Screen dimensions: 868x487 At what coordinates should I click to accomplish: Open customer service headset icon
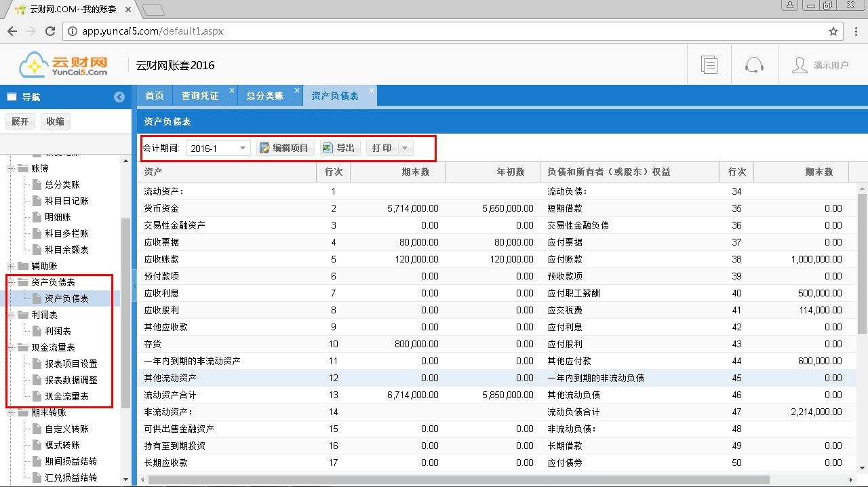click(x=754, y=65)
